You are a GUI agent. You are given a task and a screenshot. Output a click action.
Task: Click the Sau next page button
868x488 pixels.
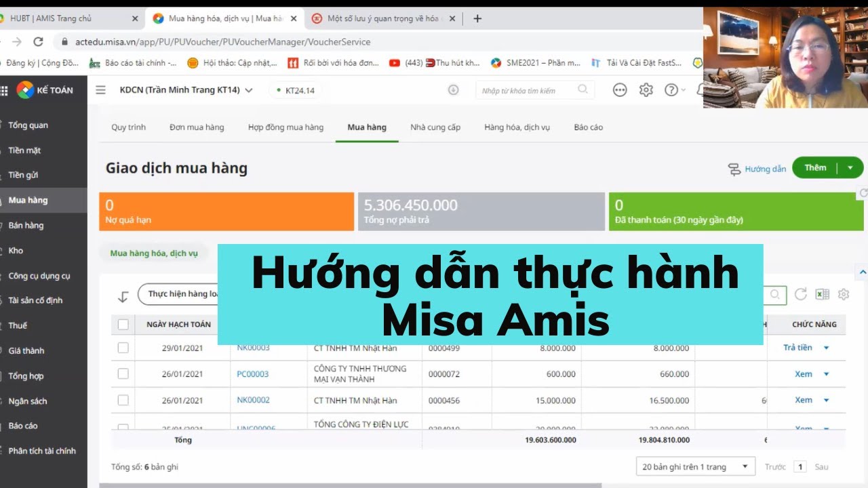tap(821, 467)
